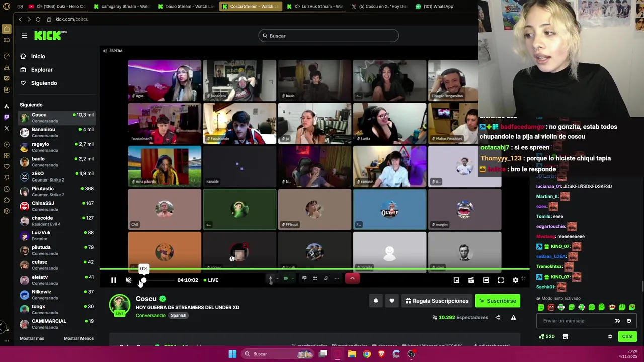Viewport: 644px width, 362px height.
Task: Toggle the microphone in call controls
Action: tap(270, 278)
